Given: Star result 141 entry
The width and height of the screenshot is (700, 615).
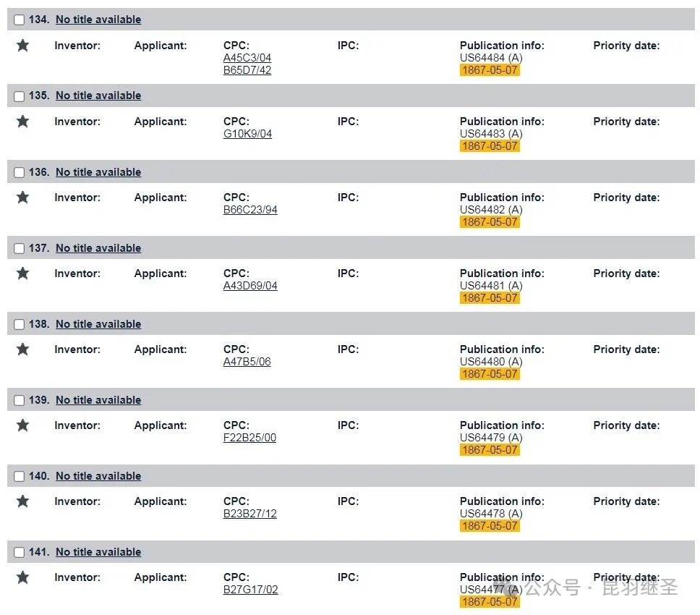Looking at the screenshot, I should pos(22,577).
